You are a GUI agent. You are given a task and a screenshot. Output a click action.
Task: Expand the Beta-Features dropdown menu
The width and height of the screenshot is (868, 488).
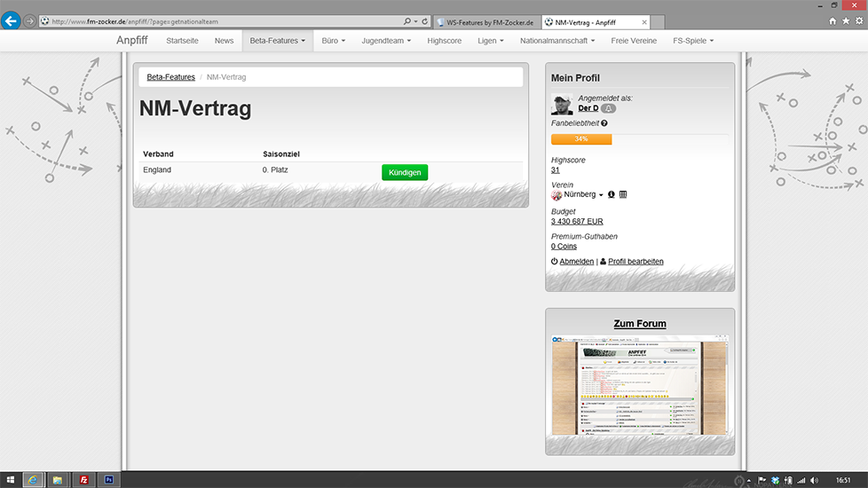[x=277, y=41]
